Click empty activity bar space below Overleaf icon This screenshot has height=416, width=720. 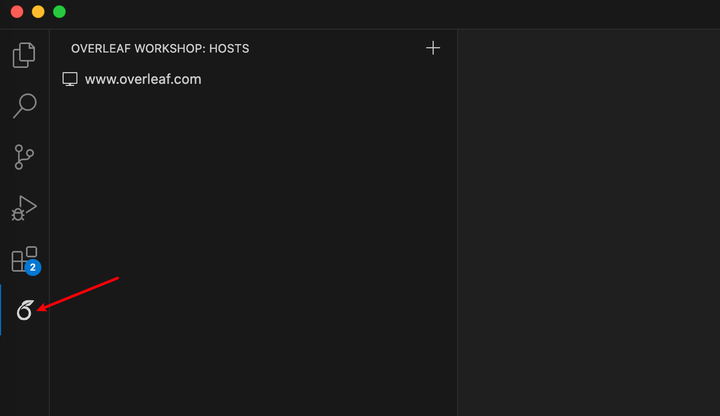[24, 375]
